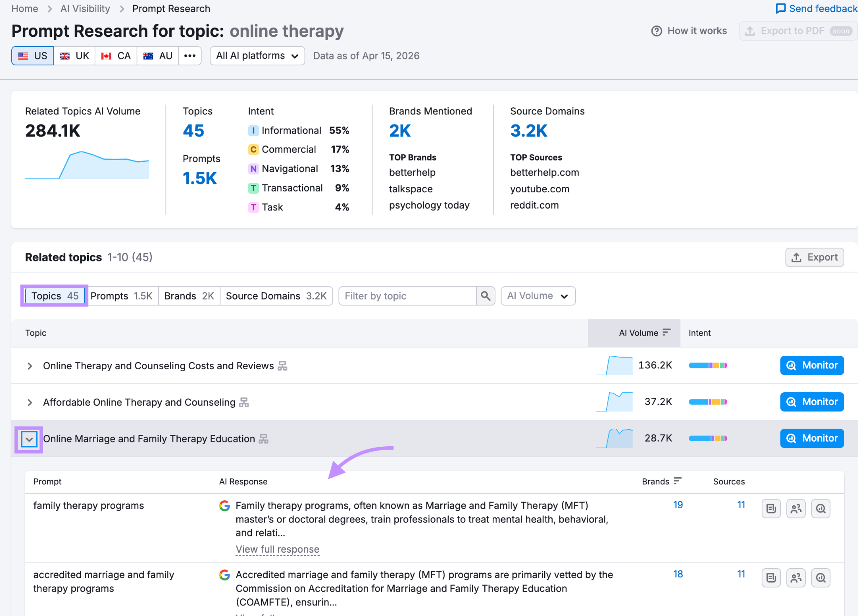Open View full response for family therapy programs
The height and width of the screenshot is (616, 858).
point(277,549)
